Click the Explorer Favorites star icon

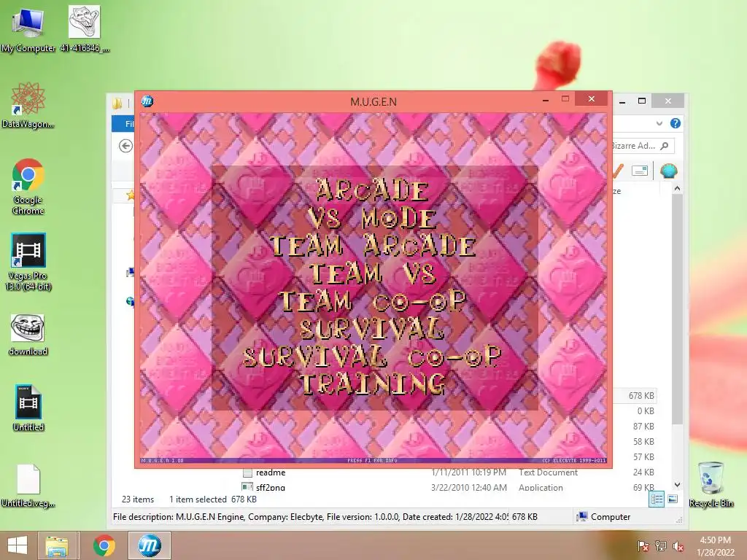click(130, 195)
